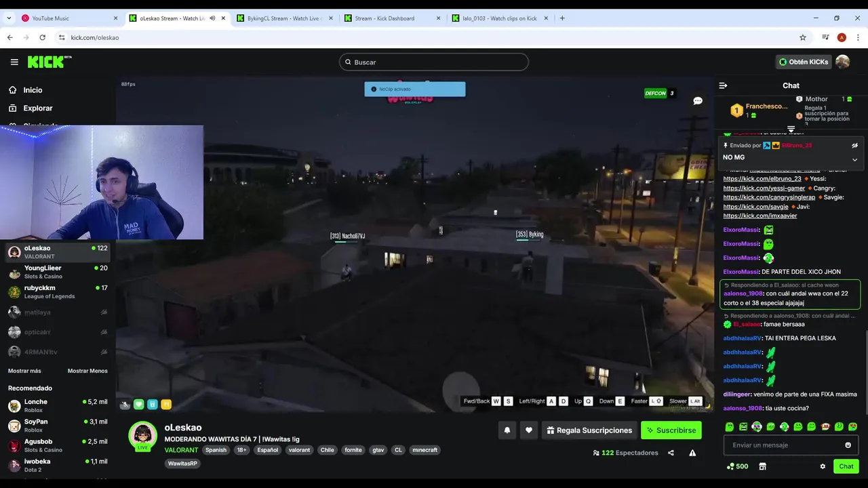Go to Inicio in the sidebar
The width and height of the screenshot is (868, 488).
(33, 90)
